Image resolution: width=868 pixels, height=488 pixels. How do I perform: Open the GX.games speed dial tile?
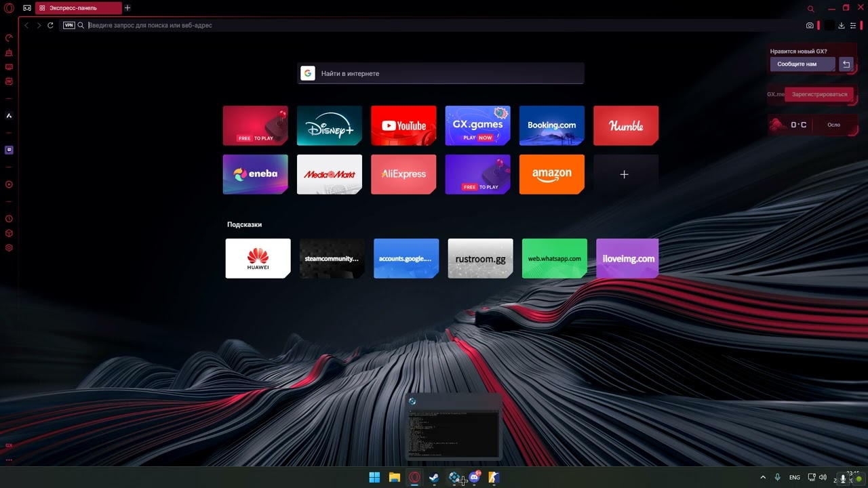478,125
